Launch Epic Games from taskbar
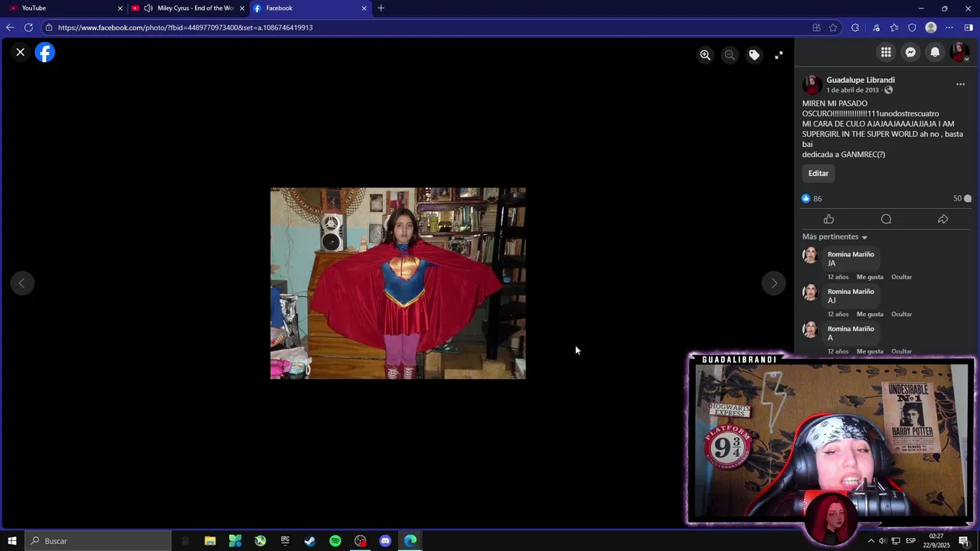This screenshot has height=551, width=980. (285, 541)
